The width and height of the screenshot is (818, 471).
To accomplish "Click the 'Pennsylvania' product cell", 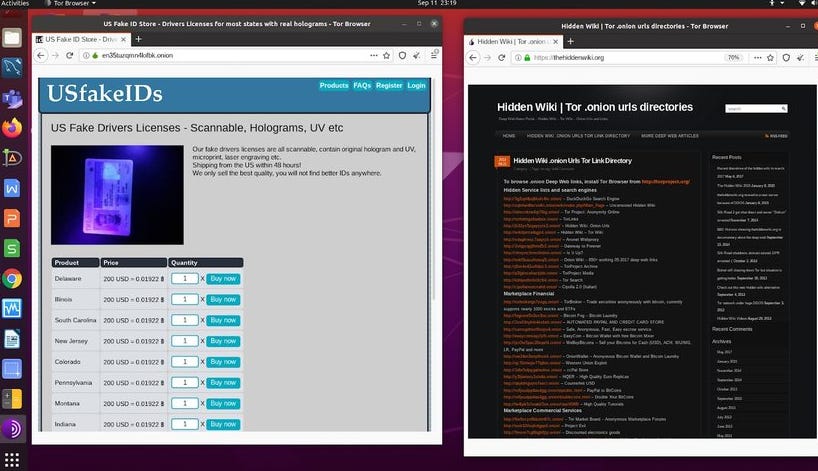I will click(76, 383).
